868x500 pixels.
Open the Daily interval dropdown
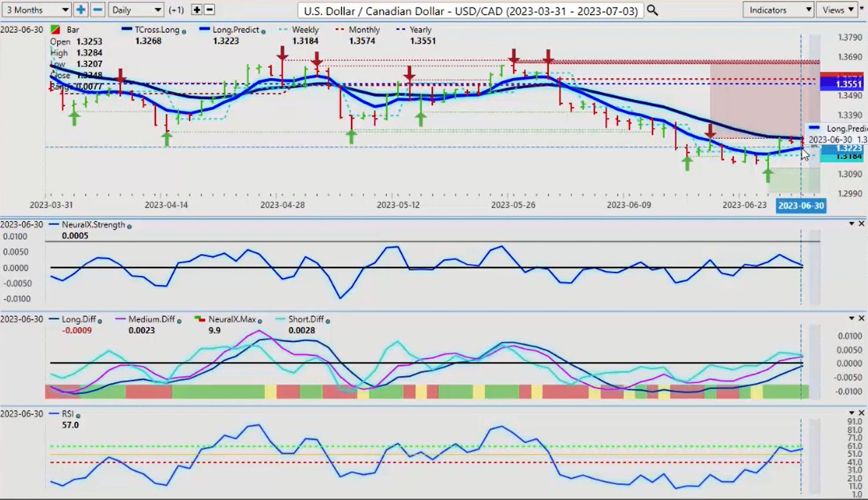[136, 10]
